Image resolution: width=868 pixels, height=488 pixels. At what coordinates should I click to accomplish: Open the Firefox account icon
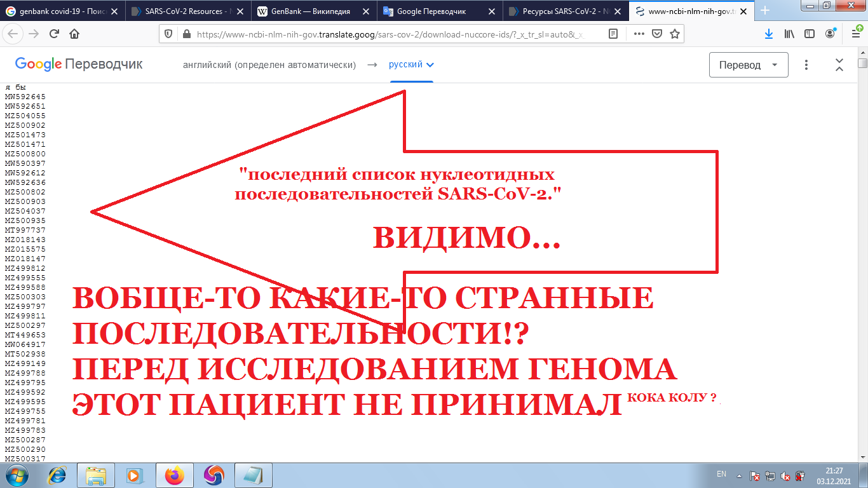point(829,34)
